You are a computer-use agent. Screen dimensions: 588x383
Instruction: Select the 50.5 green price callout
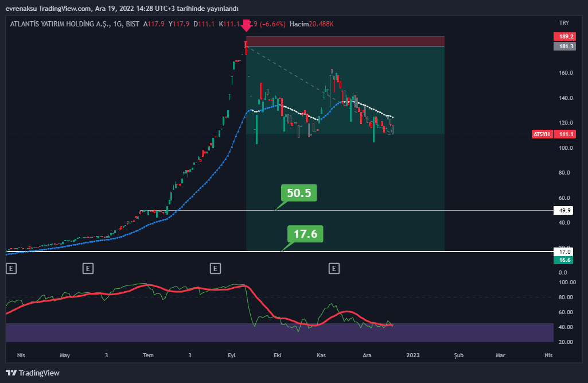pyautogui.click(x=299, y=193)
